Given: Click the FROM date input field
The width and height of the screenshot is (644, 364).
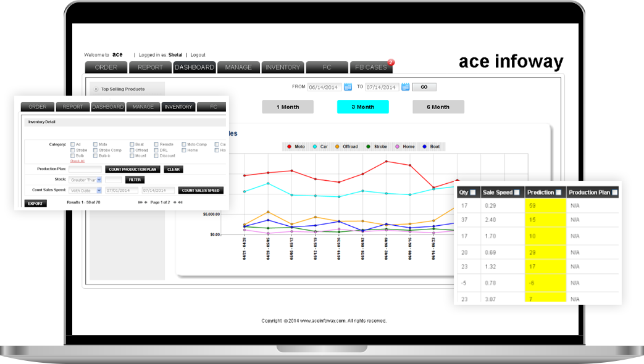Looking at the screenshot, I should (x=324, y=87).
